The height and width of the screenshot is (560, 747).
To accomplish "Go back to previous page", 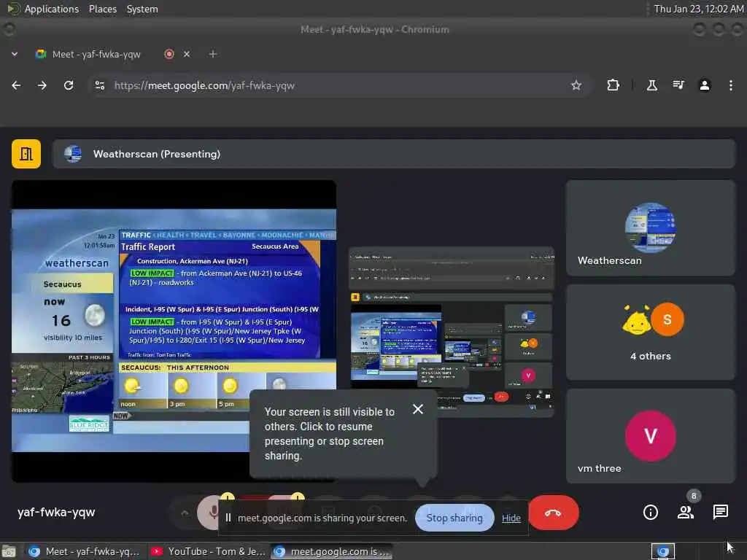I will pyautogui.click(x=16, y=85).
